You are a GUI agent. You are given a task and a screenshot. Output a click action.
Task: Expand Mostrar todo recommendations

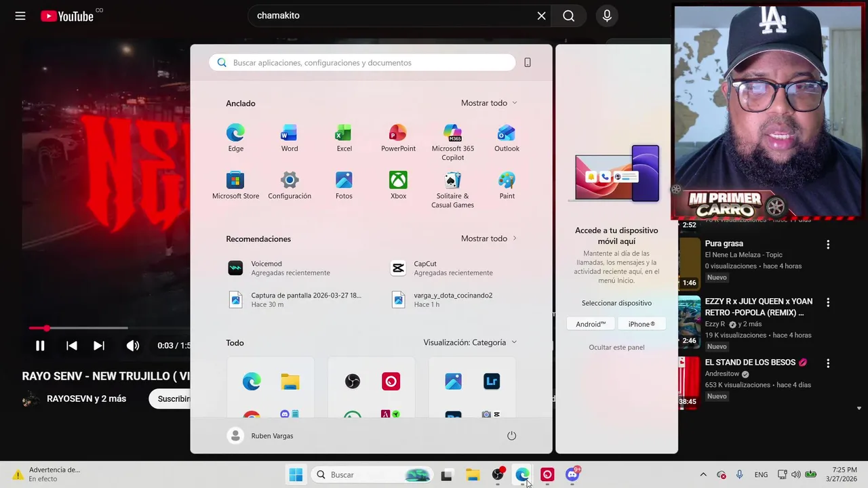click(489, 239)
